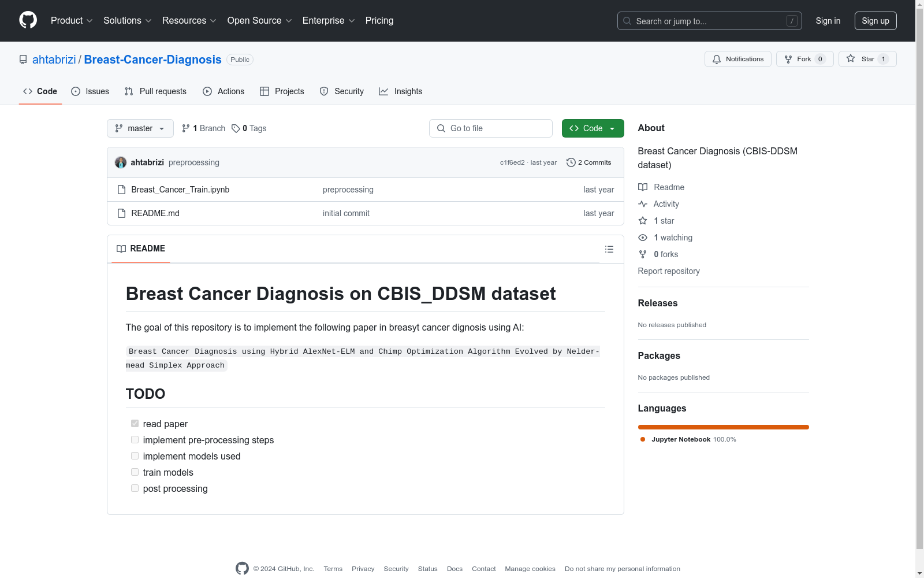Viewport: 924px width, 578px height.
Task: Toggle the post processing checkbox
Action: coord(135,488)
